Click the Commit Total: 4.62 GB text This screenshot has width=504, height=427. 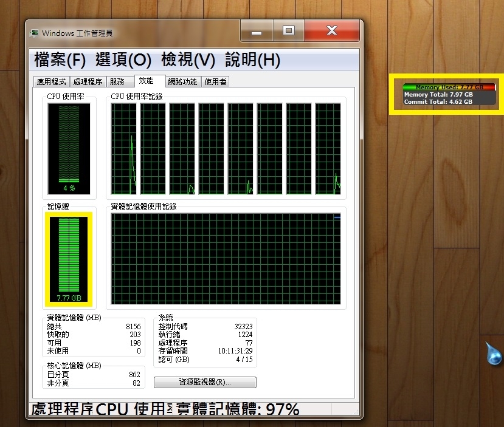click(x=438, y=102)
